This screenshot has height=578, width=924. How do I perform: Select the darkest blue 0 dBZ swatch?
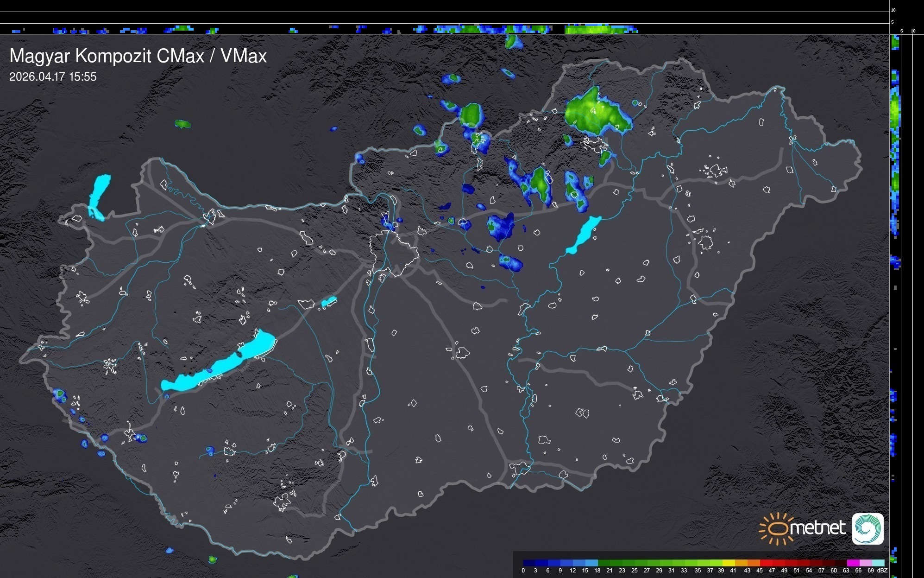click(529, 563)
